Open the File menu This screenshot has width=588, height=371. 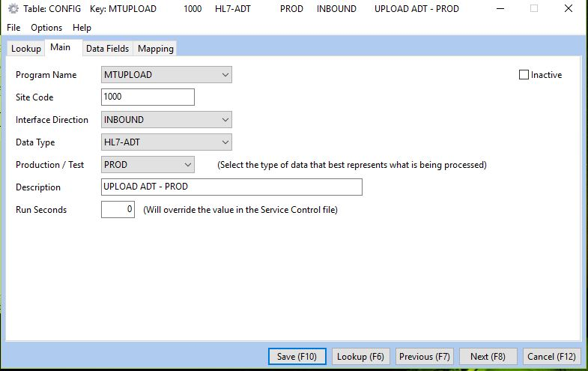click(13, 28)
